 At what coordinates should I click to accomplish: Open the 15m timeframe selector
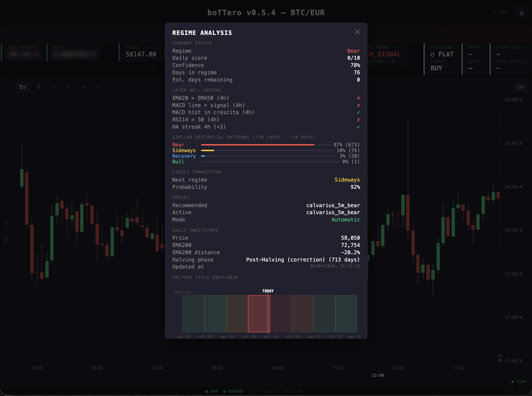(x=521, y=87)
